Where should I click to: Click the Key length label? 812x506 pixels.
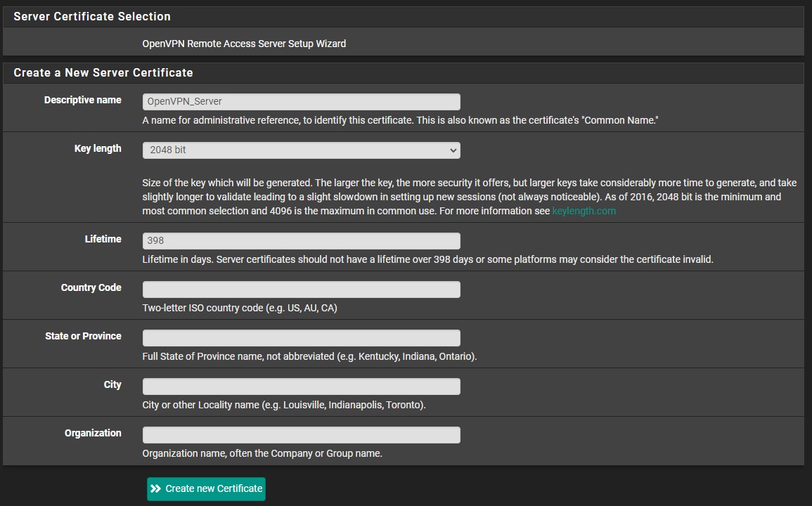tap(98, 149)
